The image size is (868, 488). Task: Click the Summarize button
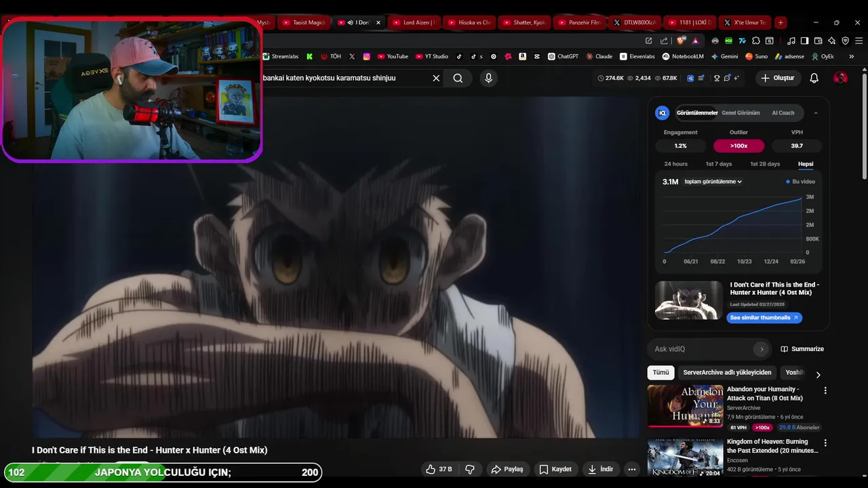(x=802, y=349)
